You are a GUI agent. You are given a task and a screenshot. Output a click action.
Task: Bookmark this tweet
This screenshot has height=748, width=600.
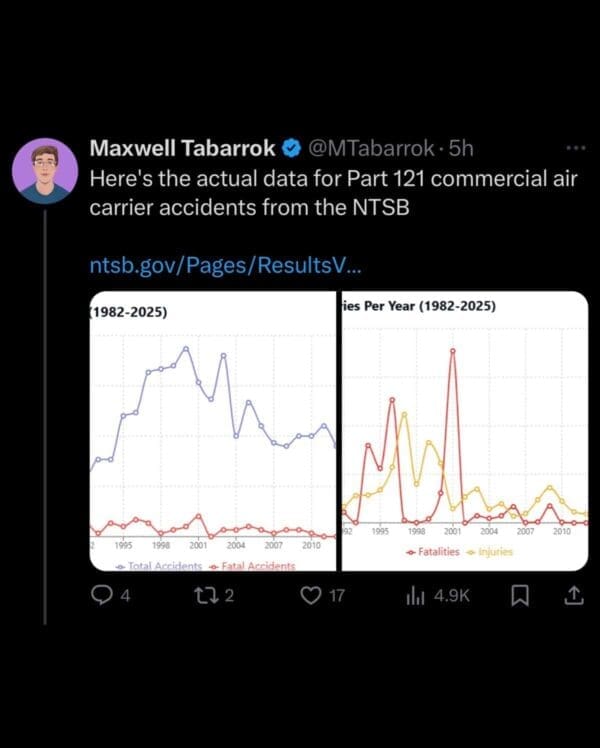tap(521, 596)
